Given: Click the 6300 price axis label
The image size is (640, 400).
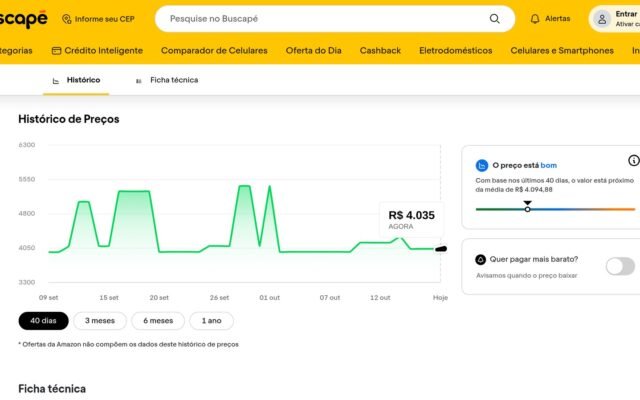Looking at the screenshot, I should 27,145.
